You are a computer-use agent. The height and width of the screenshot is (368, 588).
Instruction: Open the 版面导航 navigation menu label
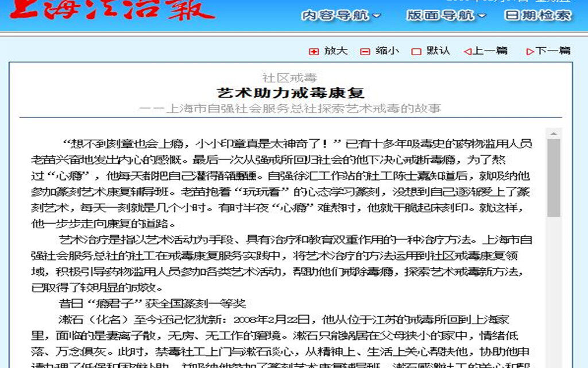point(440,16)
